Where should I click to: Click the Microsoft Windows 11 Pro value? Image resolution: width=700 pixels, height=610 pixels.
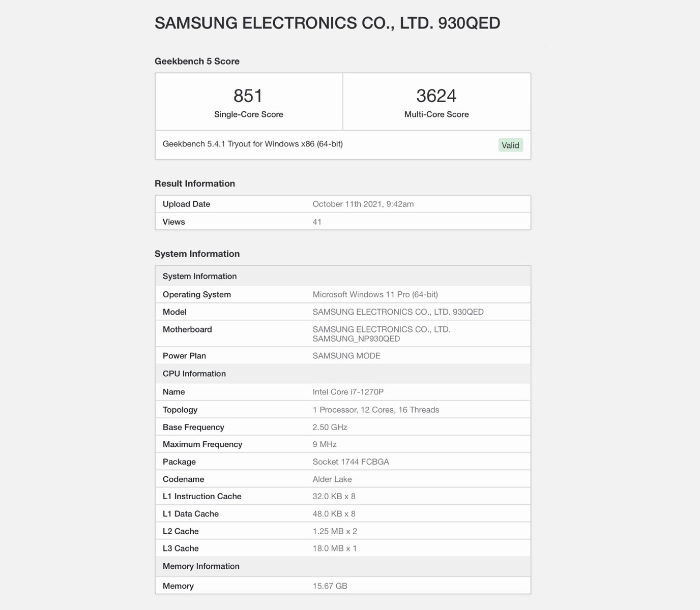tap(375, 294)
